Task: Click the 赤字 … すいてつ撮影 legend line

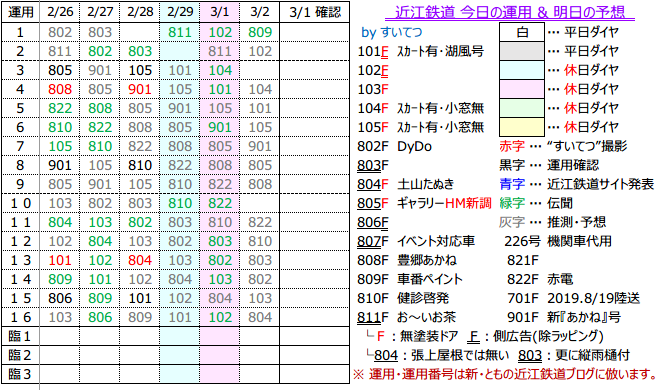Action: tap(563, 146)
